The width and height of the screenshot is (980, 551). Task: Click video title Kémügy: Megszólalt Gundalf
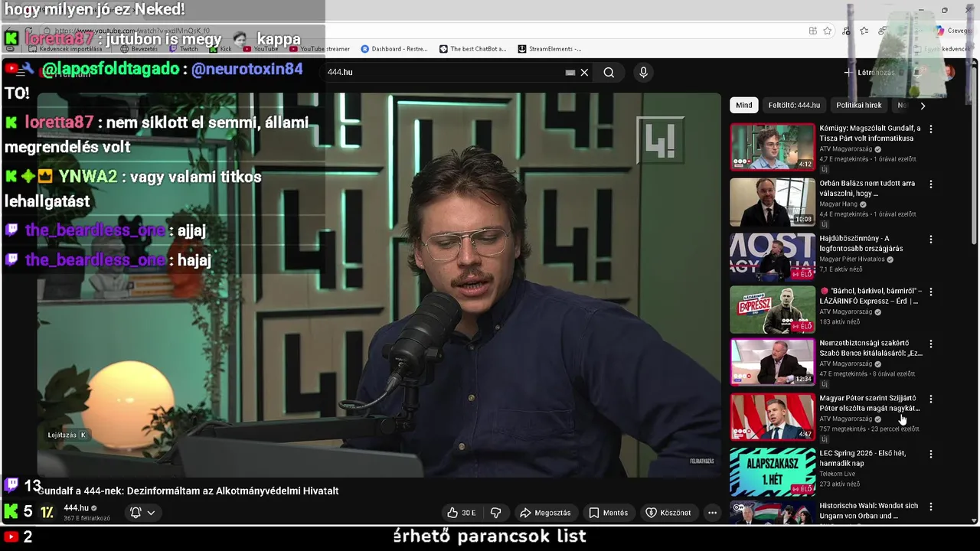tap(870, 133)
